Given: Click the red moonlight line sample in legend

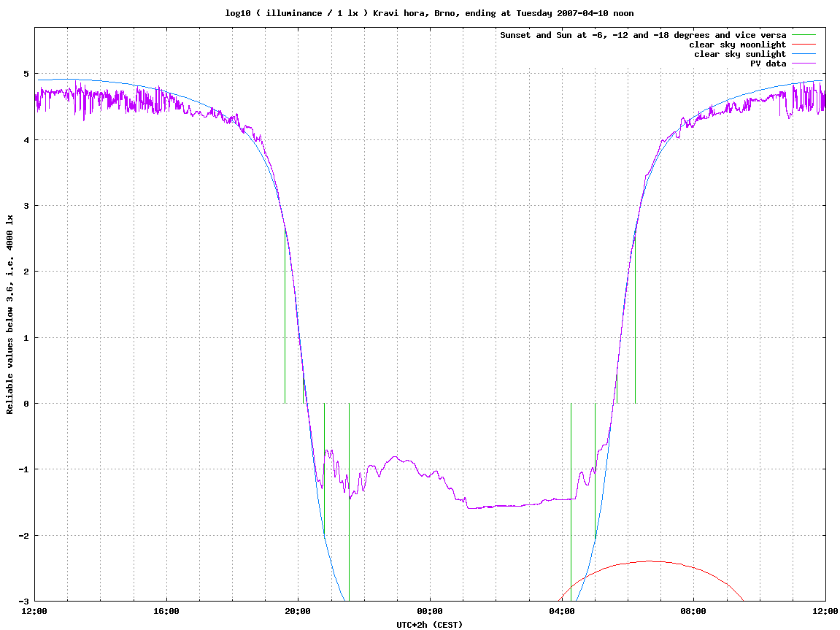Looking at the screenshot, I should (x=804, y=45).
